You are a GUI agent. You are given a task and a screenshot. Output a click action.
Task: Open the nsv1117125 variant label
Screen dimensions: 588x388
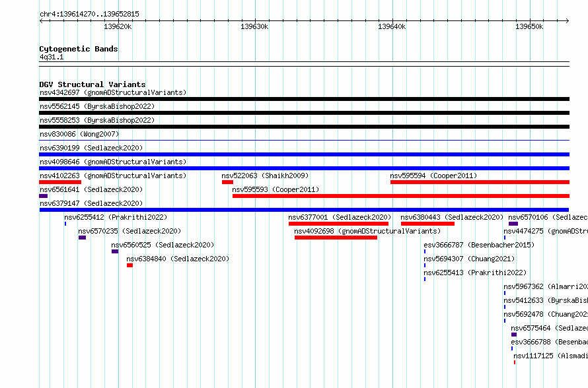point(550,356)
